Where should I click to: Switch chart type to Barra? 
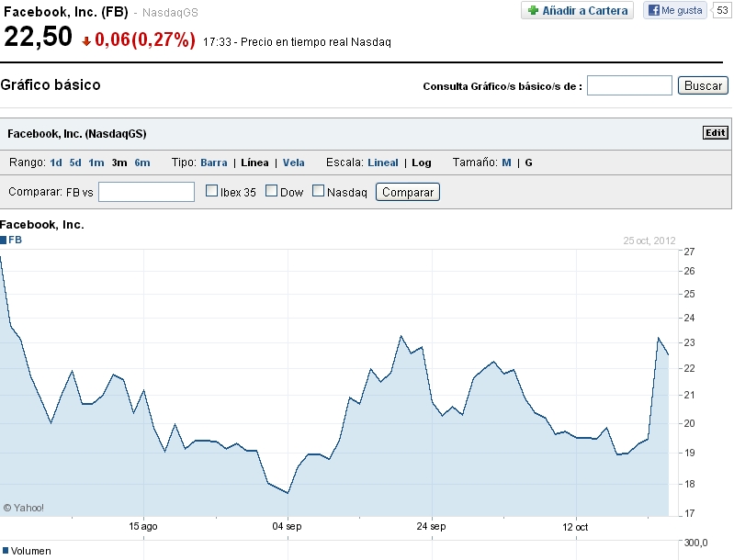[214, 162]
